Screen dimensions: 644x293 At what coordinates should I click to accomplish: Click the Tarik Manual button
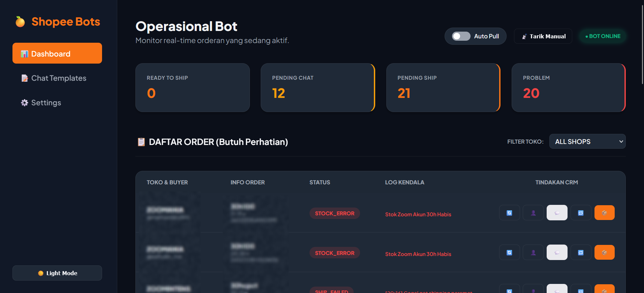tap(543, 36)
